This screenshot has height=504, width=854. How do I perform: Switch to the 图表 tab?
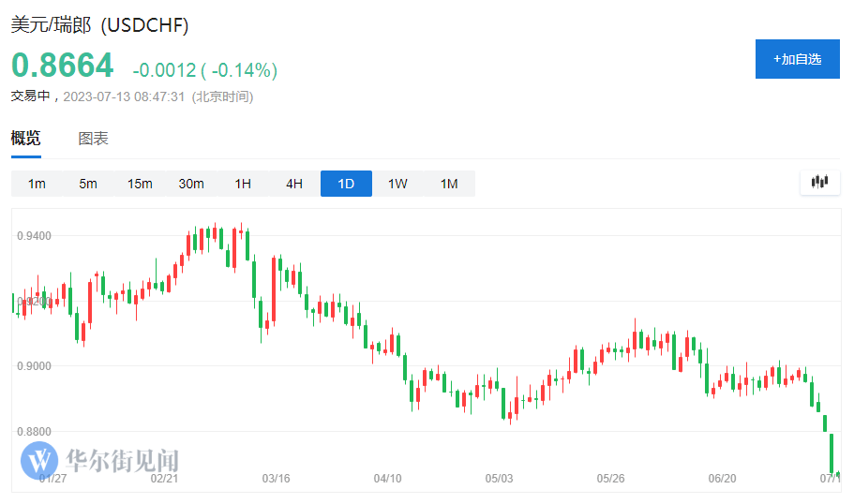[x=93, y=139]
